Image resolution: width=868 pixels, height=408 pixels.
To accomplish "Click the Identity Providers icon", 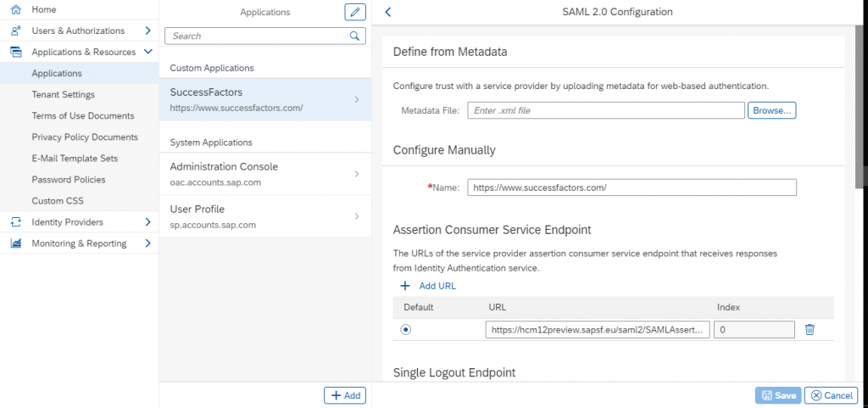I will point(16,222).
